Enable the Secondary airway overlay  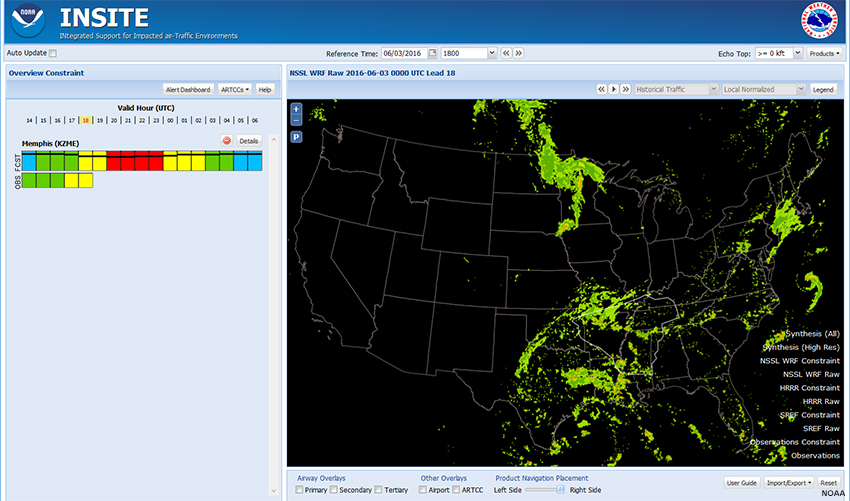(x=334, y=490)
